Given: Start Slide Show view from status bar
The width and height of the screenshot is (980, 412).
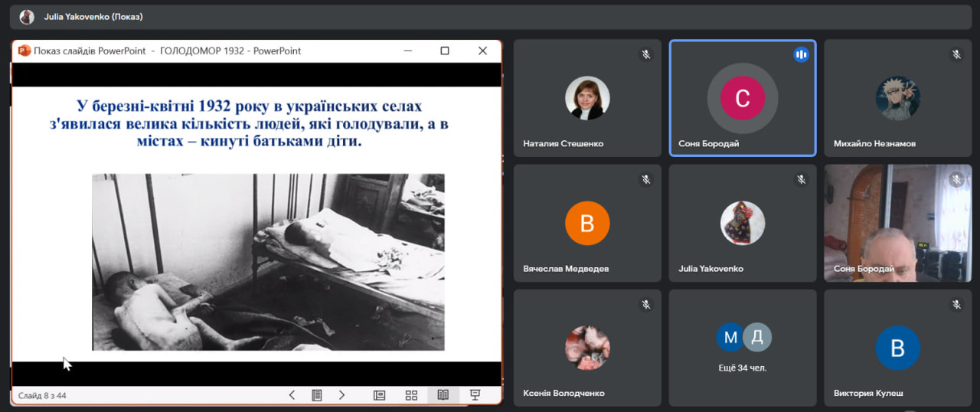Looking at the screenshot, I should (475, 395).
